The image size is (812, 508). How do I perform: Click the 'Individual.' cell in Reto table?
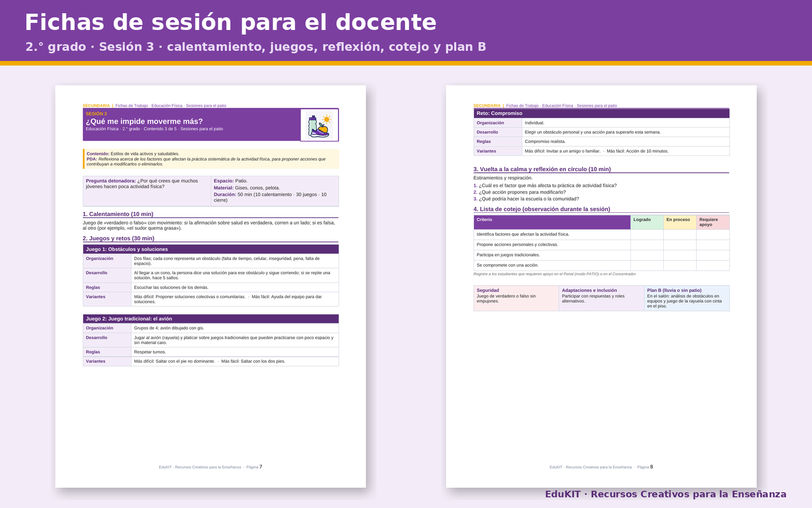(x=626, y=123)
